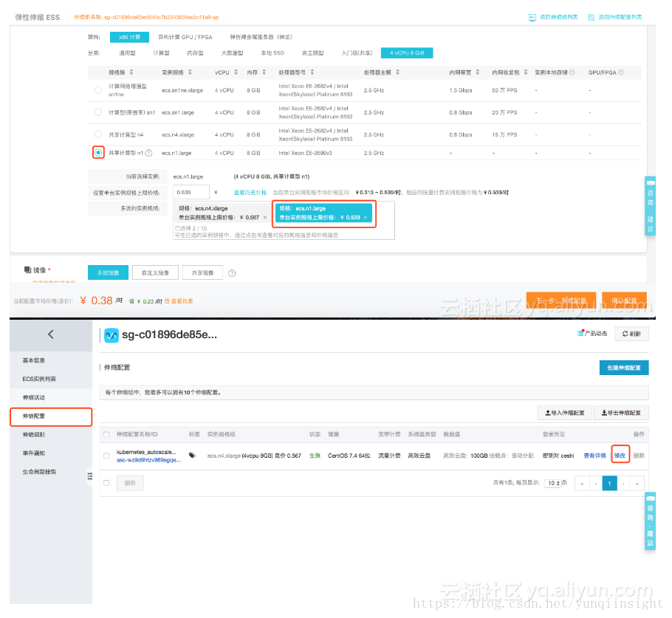
Task: Select the 共享计算型 n1 radio button
Action: (x=98, y=153)
